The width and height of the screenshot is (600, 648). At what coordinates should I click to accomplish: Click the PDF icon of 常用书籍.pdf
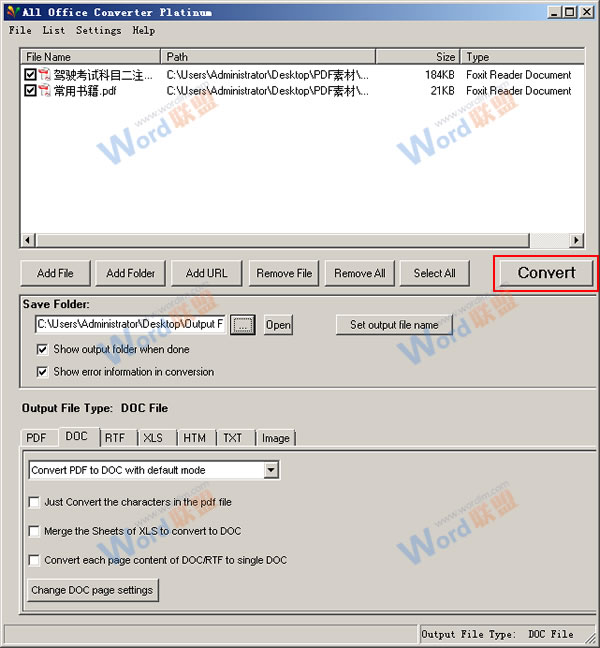[44, 90]
